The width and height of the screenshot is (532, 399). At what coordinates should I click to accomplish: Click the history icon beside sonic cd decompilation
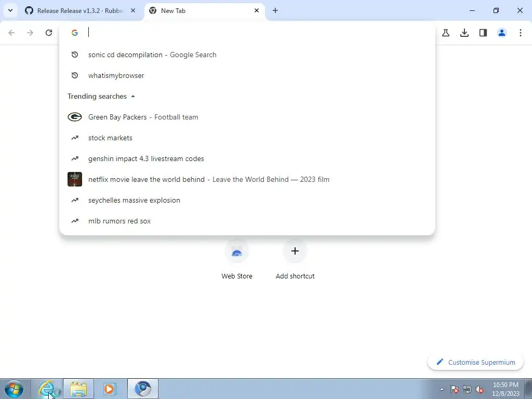pyautogui.click(x=75, y=55)
